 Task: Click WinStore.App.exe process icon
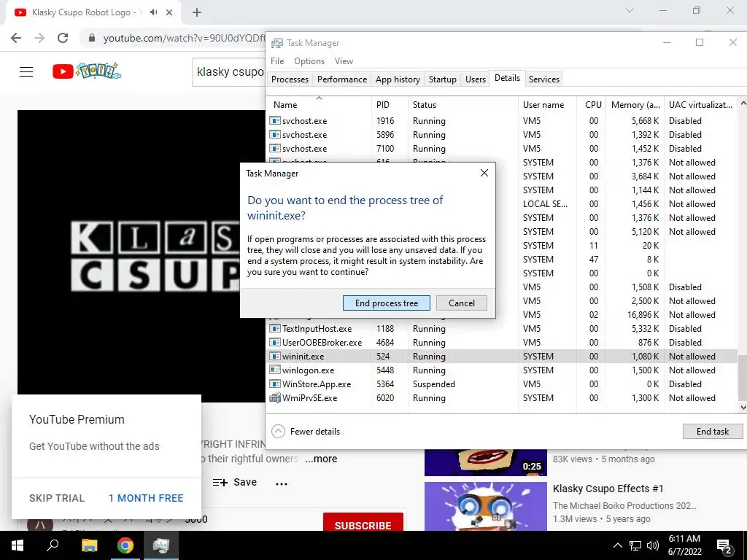[x=275, y=384]
